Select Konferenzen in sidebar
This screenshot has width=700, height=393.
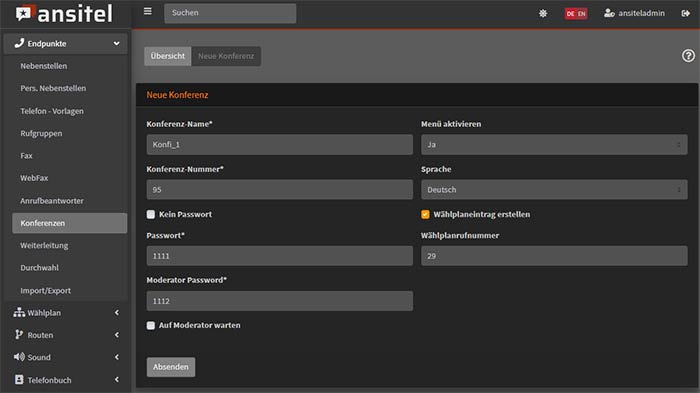pos(70,223)
